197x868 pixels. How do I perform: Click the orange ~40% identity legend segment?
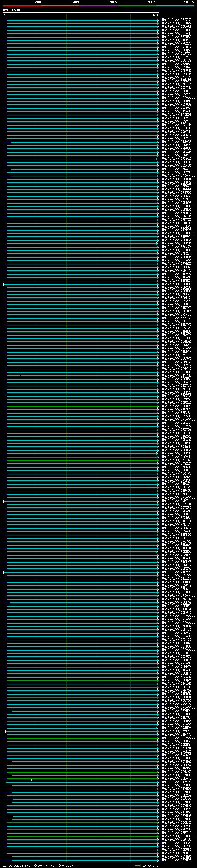(x=60, y=6)
